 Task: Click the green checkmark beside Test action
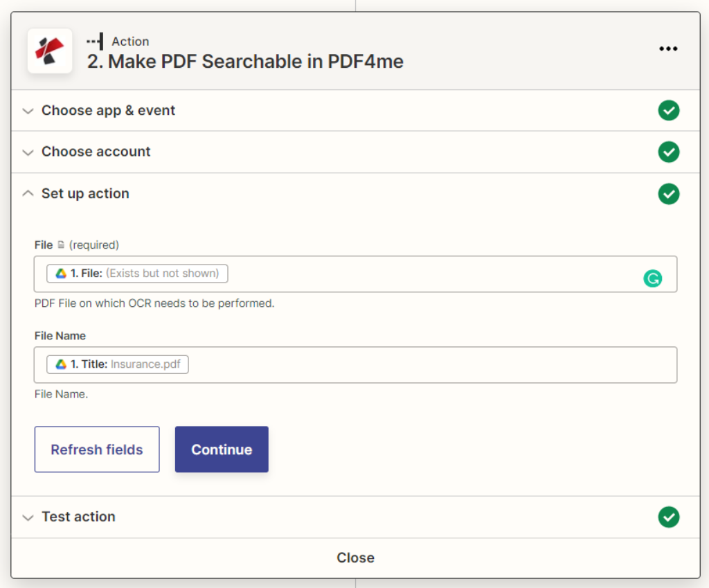pyautogui.click(x=668, y=517)
